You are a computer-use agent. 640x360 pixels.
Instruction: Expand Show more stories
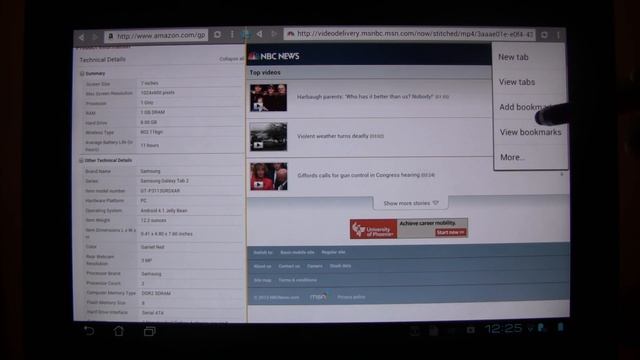click(x=411, y=203)
